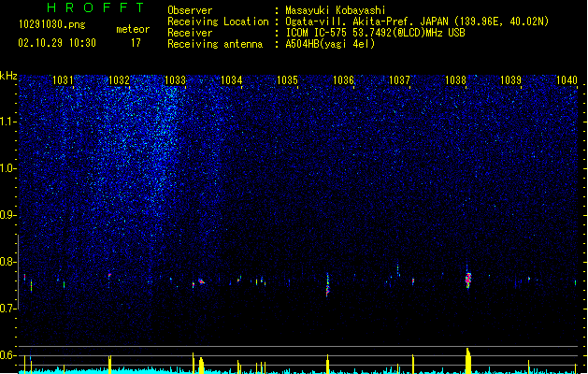Click the 0.9 kHz frequency label
The width and height of the screenshot is (588, 374).
click(x=7, y=215)
